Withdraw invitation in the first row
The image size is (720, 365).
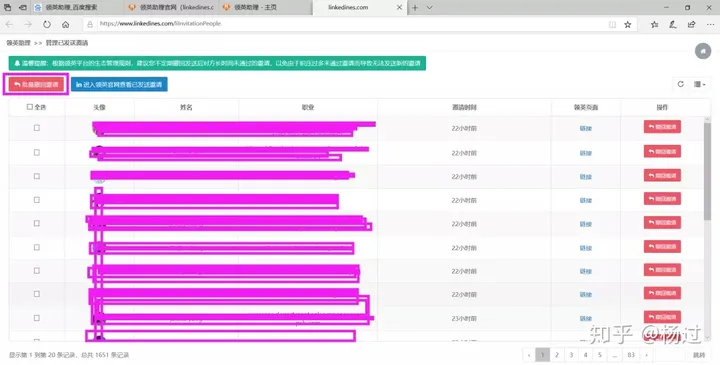pos(662,127)
